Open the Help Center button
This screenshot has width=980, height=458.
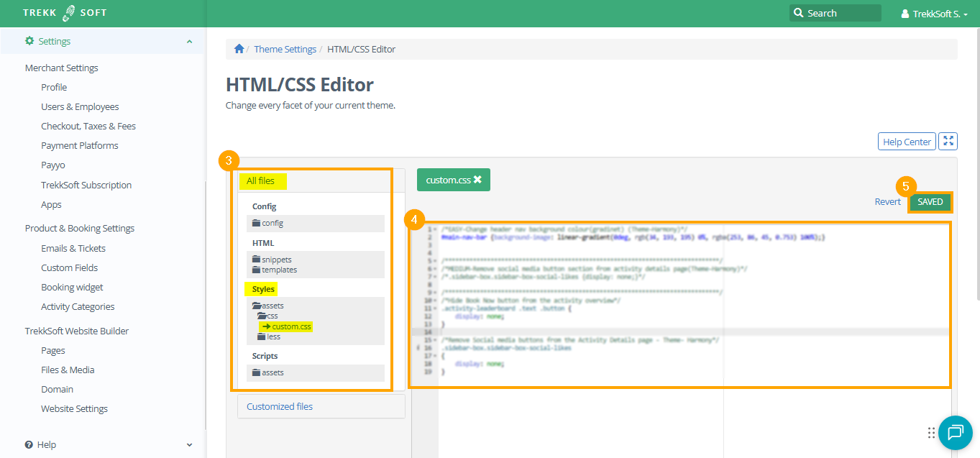point(907,142)
